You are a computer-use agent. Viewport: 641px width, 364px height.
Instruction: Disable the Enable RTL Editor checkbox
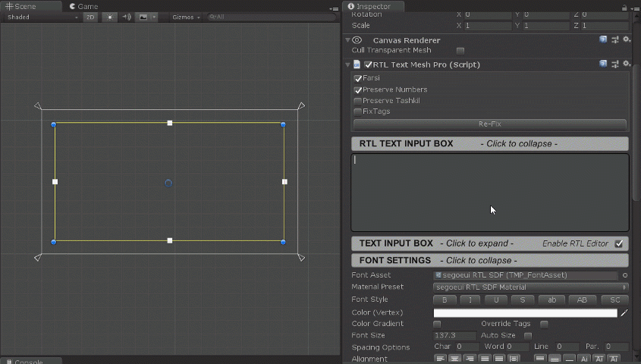pyautogui.click(x=619, y=244)
